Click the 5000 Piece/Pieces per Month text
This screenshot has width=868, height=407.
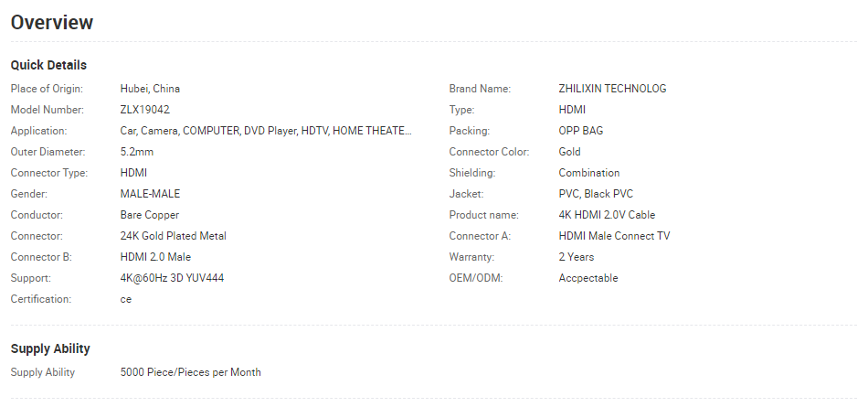(x=190, y=372)
